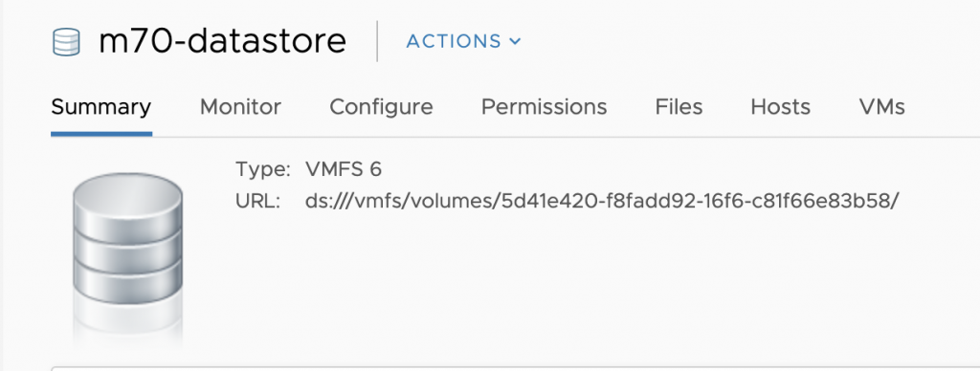Open the ACTIONS dropdown menu

(463, 41)
